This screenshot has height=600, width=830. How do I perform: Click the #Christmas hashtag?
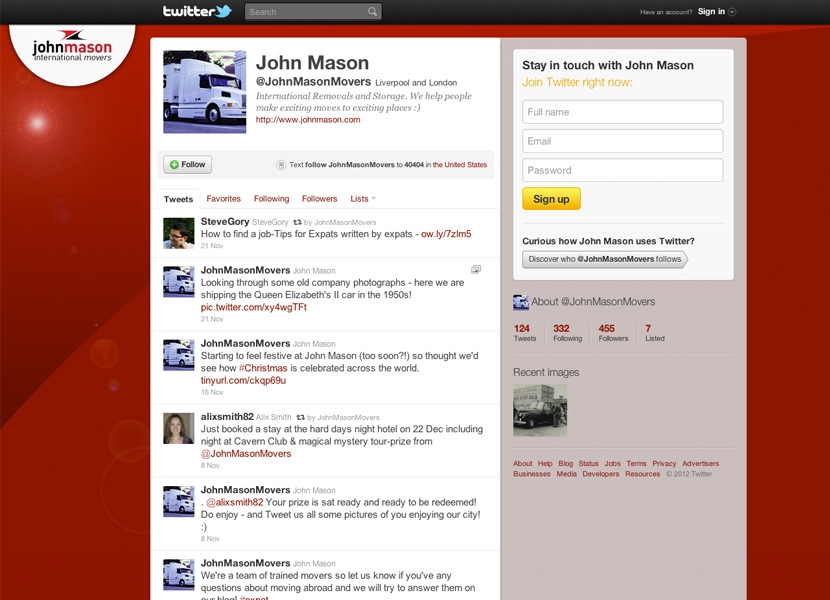[263, 368]
